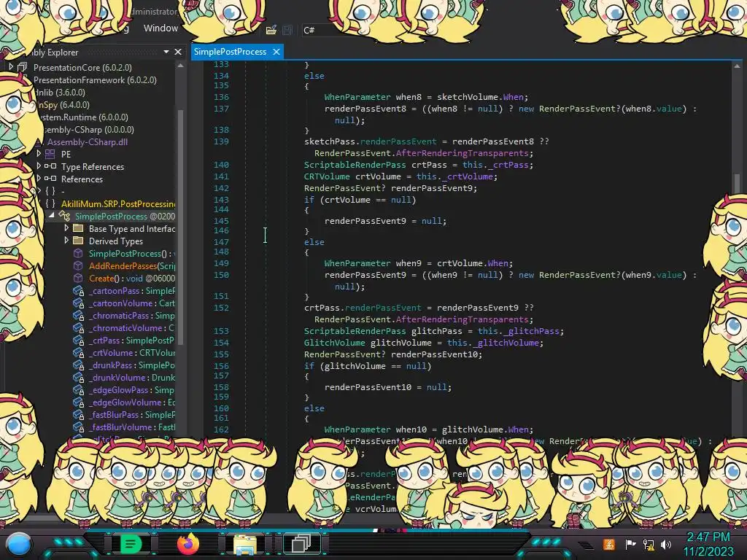
Task: Open the Window menu
Action: pos(160,28)
